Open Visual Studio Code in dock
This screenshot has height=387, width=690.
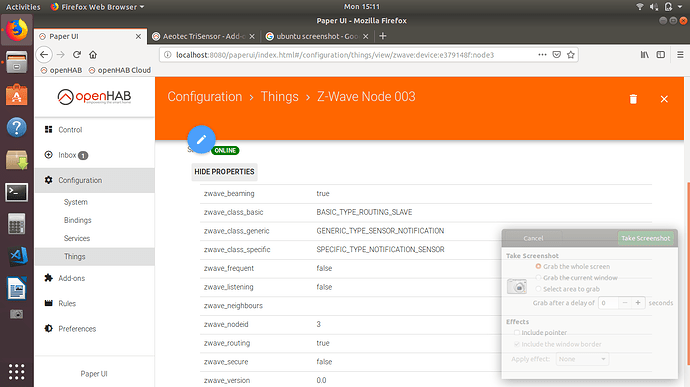coord(18,256)
